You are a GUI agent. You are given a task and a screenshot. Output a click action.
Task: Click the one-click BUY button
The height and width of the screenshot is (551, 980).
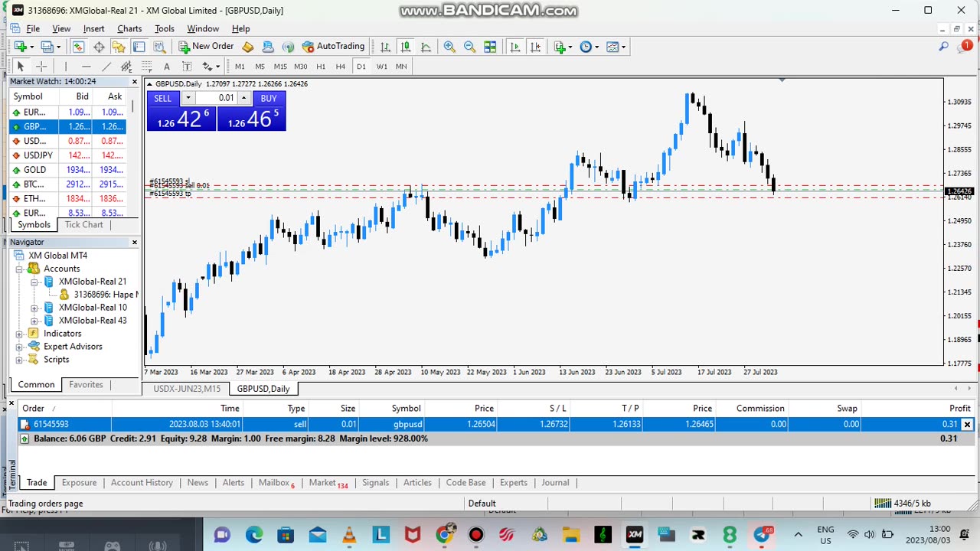pos(269,98)
